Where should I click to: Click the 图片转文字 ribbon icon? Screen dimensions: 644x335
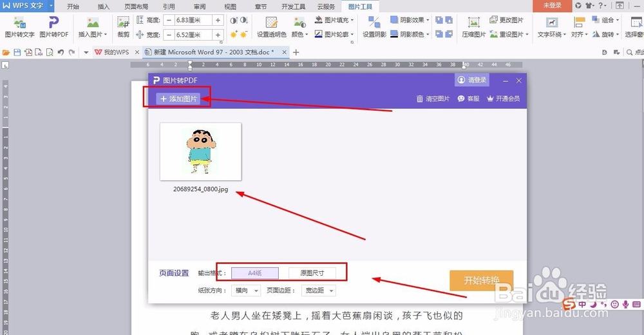click(x=19, y=27)
